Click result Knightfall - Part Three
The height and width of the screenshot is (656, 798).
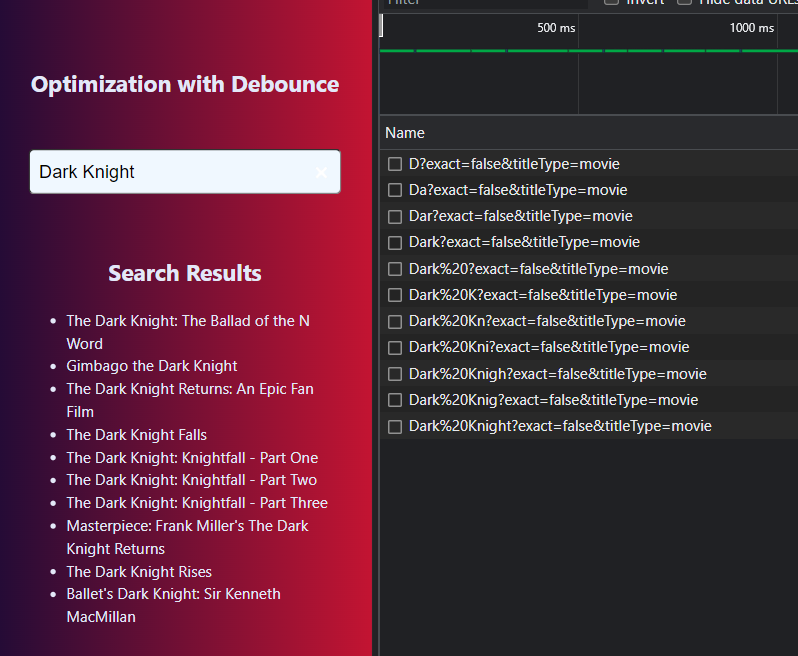tap(197, 503)
